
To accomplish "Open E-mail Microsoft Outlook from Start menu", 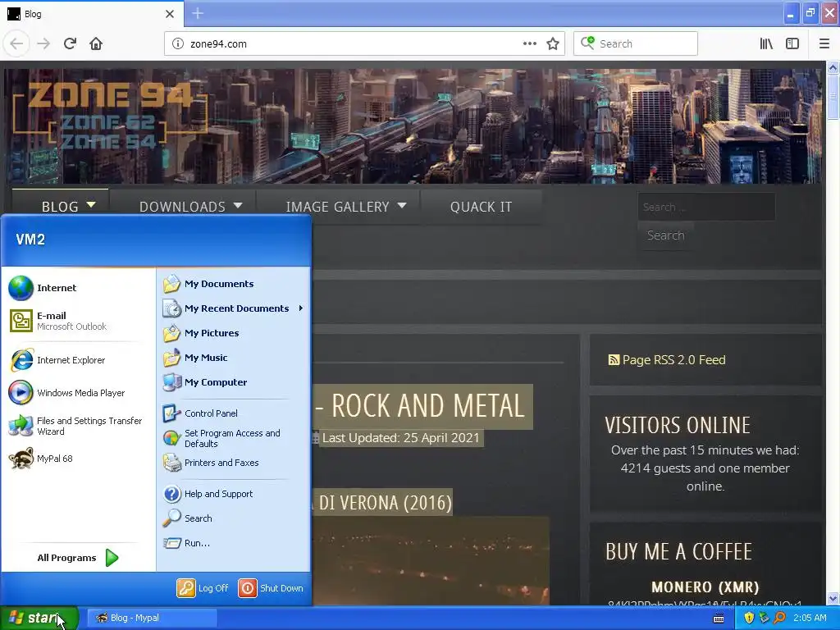I will click(x=78, y=321).
